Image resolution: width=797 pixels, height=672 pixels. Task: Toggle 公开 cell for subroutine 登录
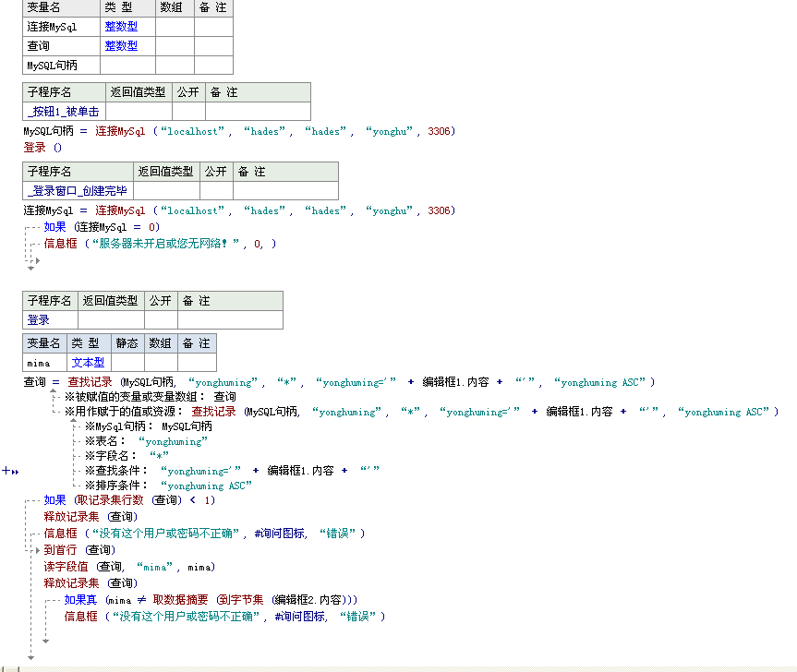[x=161, y=320]
